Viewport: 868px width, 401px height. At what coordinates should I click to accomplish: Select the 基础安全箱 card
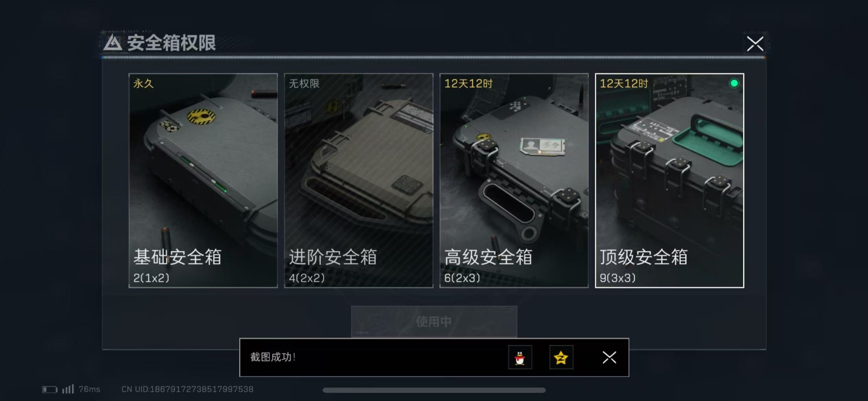coord(203,180)
